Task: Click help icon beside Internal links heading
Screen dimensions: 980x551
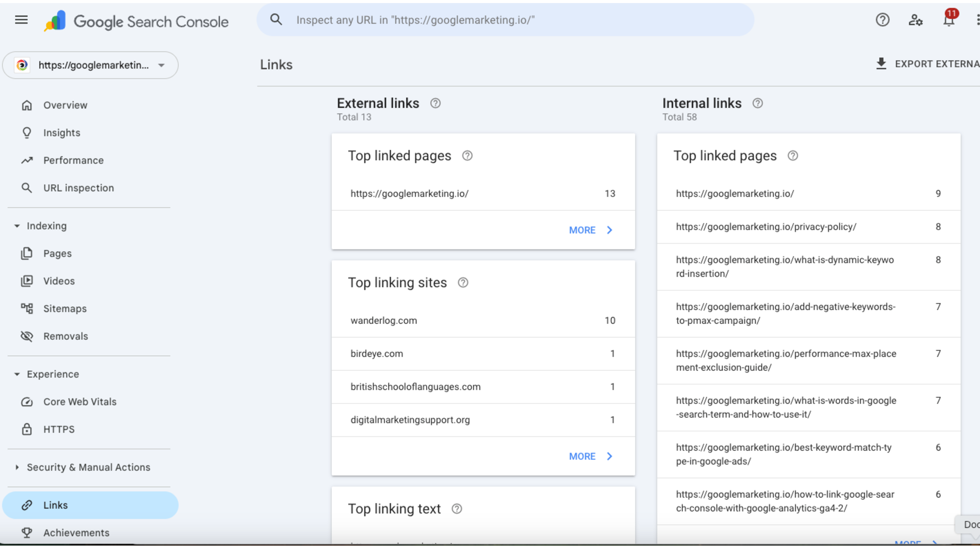Action: (x=758, y=103)
